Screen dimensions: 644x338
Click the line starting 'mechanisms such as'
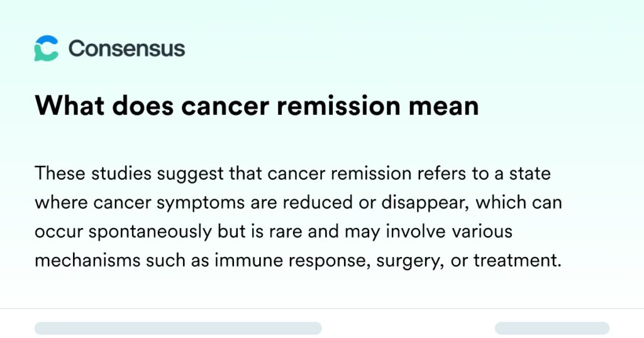(x=297, y=260)
